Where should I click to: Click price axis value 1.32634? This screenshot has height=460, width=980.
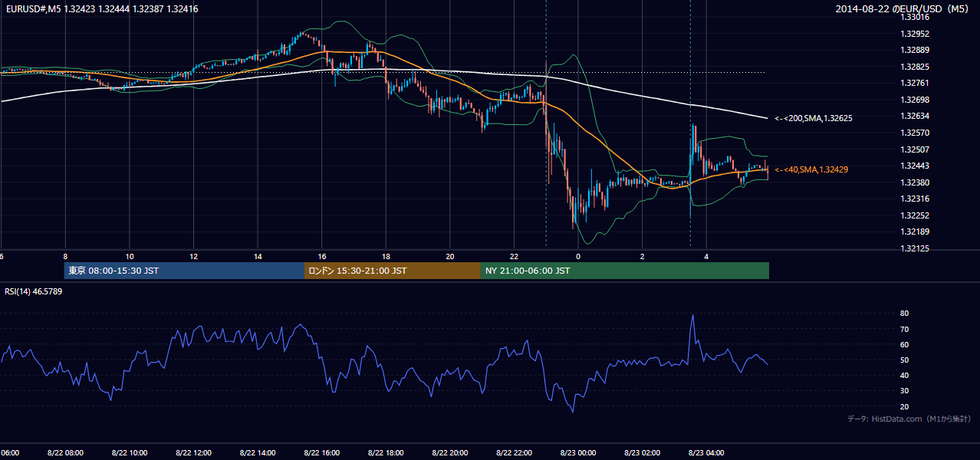click(x=914, y=116)
